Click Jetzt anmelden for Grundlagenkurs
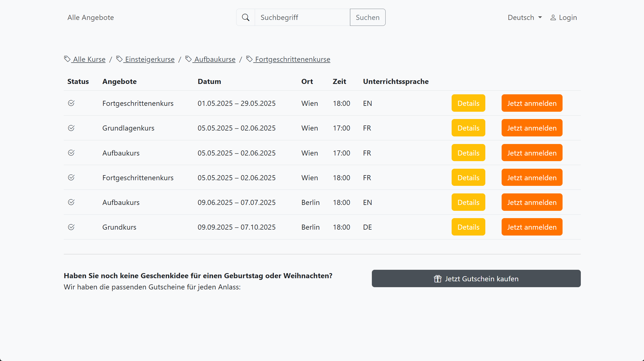Viewport: 644px width, 361px height. click(532, 128)
